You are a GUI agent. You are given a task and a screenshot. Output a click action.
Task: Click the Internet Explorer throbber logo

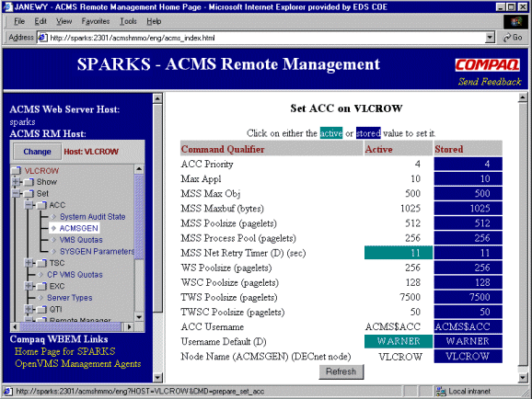(516, 22)
